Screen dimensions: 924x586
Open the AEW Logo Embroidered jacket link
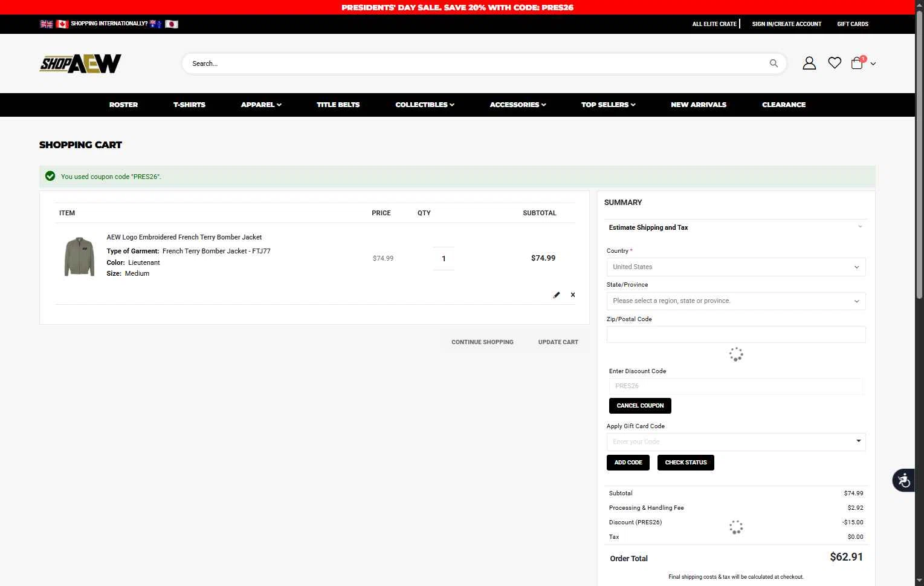click(x=184, y=237)
